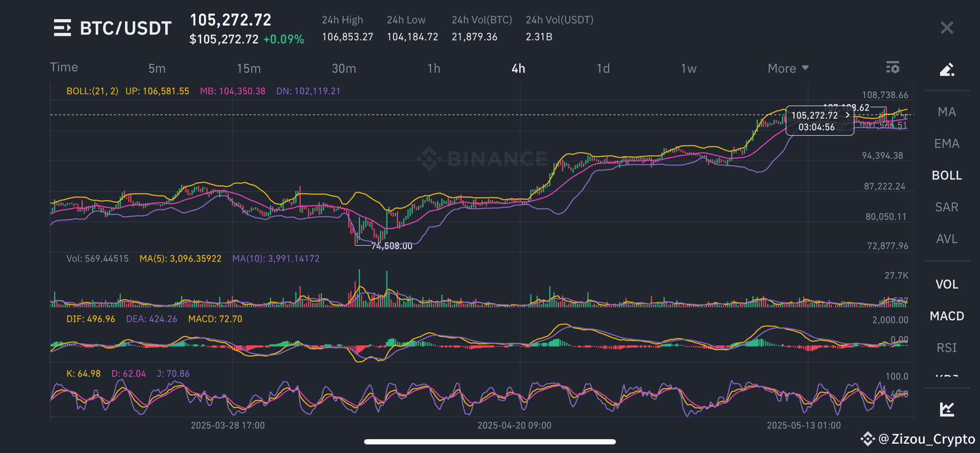
Task: Tap the K: 64.98 KDJ label
Action: coord(83,374)
